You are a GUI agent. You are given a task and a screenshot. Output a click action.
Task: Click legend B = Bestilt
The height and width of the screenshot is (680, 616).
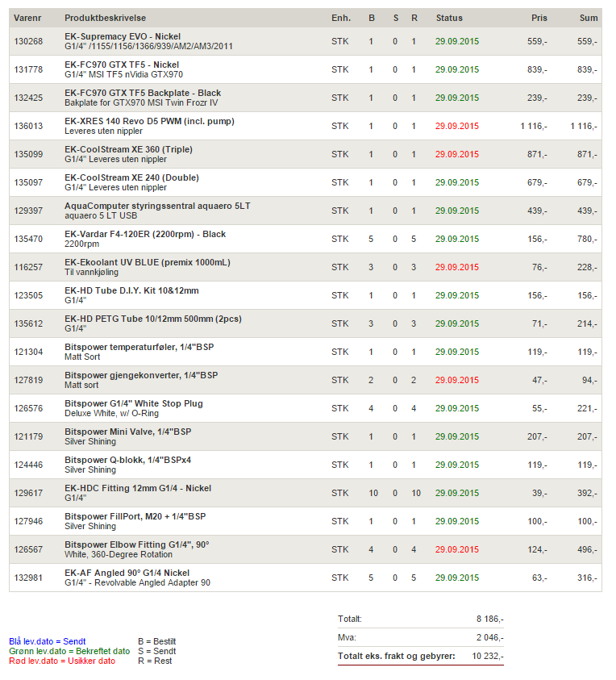[157, 641]
